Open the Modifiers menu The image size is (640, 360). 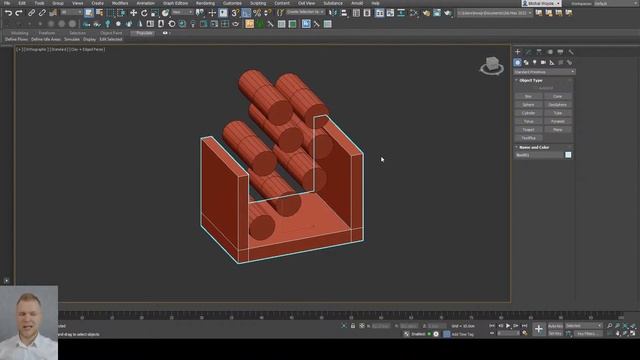(x=120, y=3)
